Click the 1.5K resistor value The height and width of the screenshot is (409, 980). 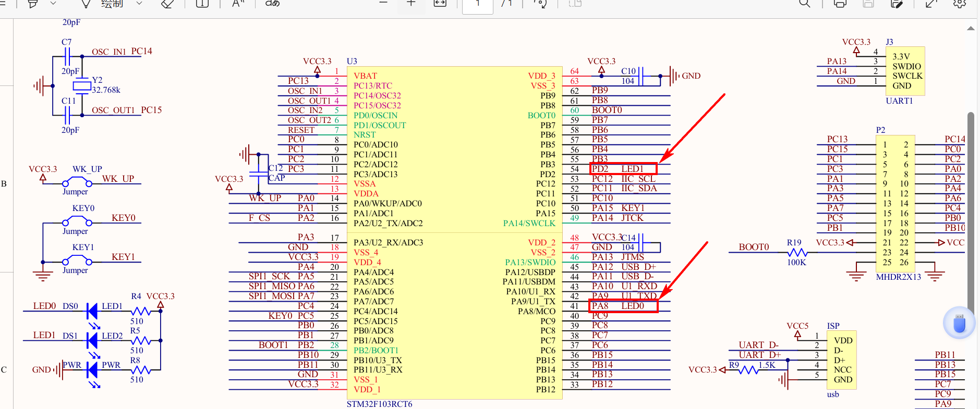tap(767, 365)
